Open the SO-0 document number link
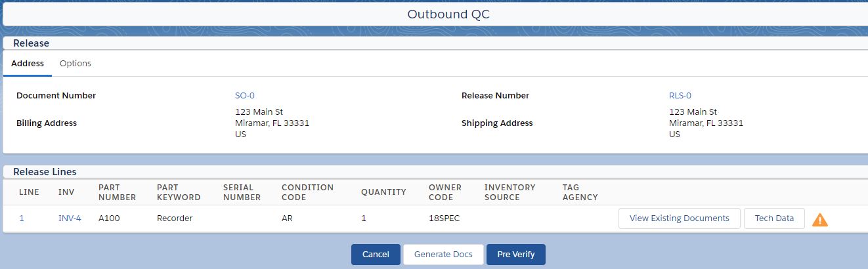Image resolution: width=868 pixels, height=269 pixels. click(x=245, y=96)
